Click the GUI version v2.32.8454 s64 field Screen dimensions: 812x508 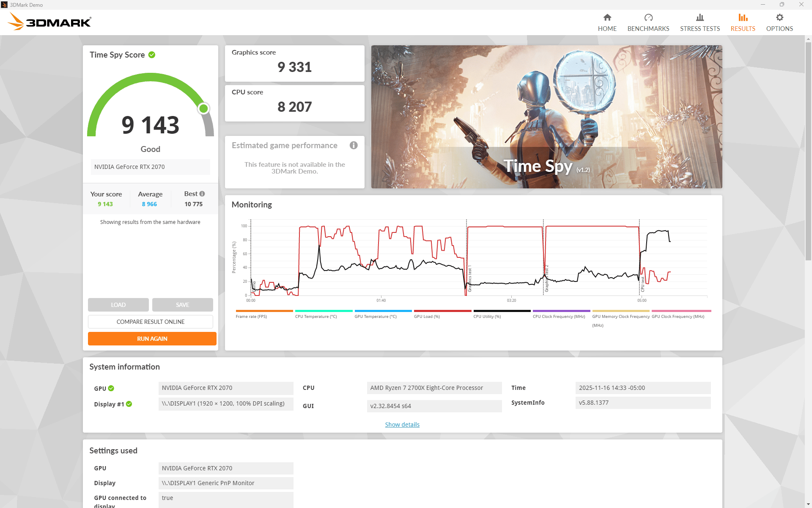[x=434, y=406]
